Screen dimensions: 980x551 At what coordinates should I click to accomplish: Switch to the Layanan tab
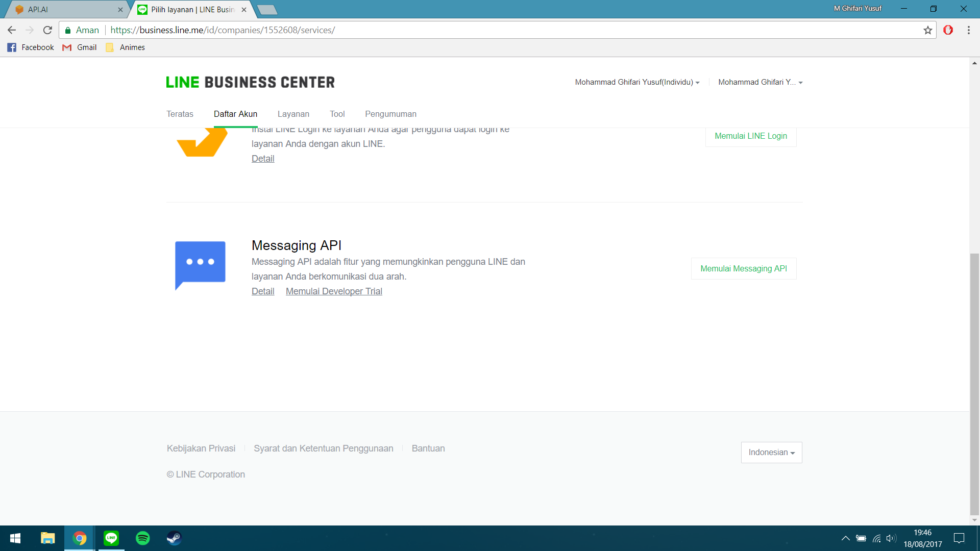click(293, 114)
